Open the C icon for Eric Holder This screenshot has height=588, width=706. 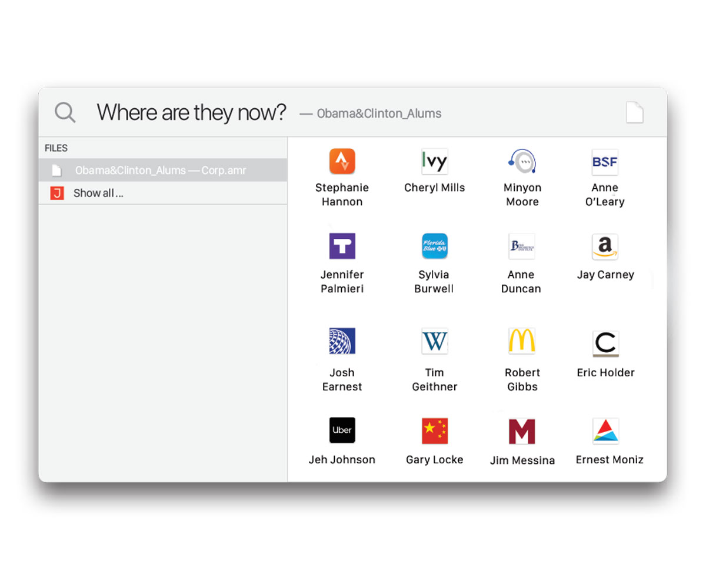pos(605,343)
